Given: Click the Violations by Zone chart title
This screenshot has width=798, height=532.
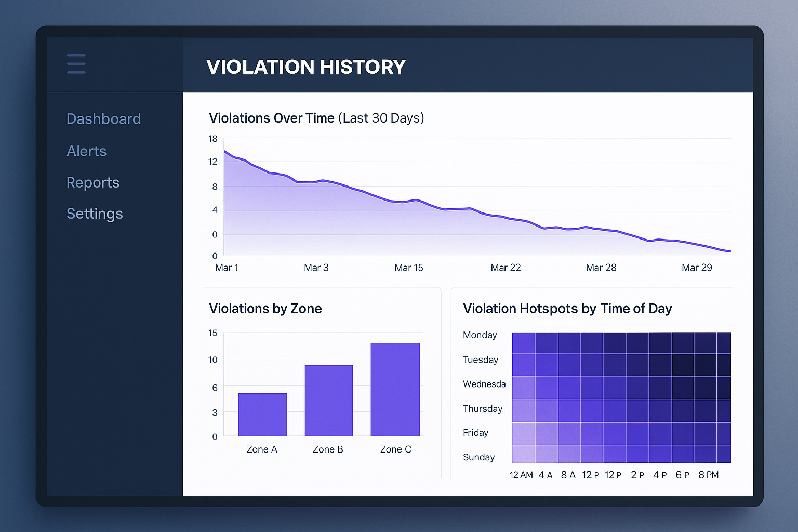Looking at the screenshot, I should pos(265,308).
